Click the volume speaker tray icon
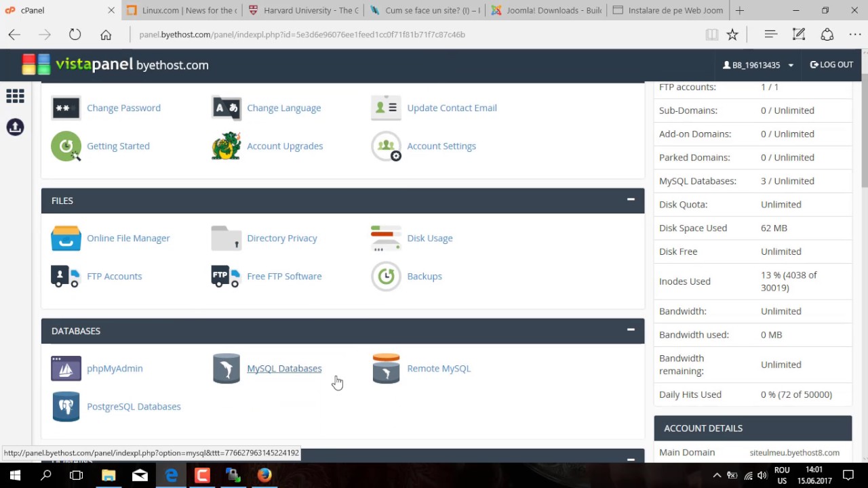Screen dimensions: 868x488 pos(762,476)
